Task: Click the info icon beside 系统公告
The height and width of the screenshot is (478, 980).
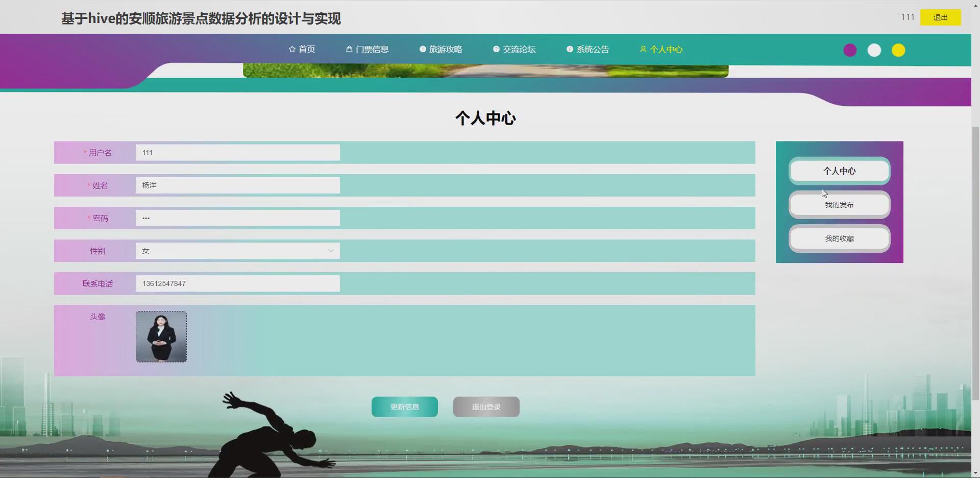Action: point(570,49)
